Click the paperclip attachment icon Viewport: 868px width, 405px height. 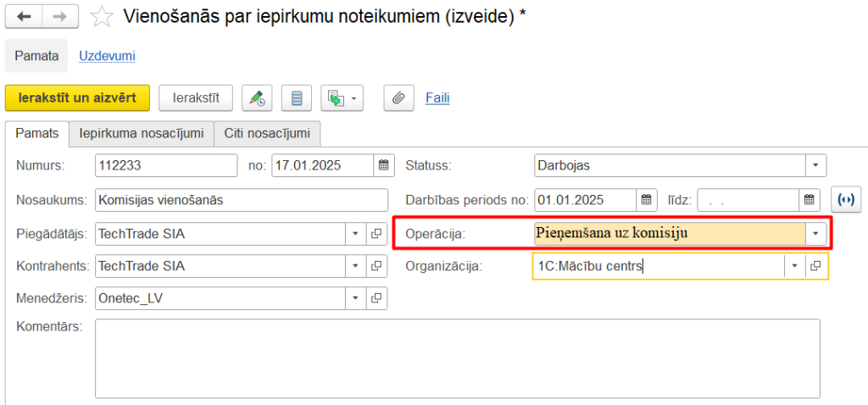pos(398,98)
